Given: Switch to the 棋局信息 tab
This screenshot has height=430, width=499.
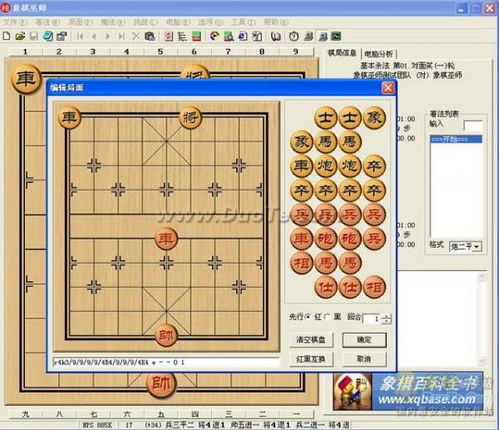Looking at the screenshot, I should [x=342, y=53].
